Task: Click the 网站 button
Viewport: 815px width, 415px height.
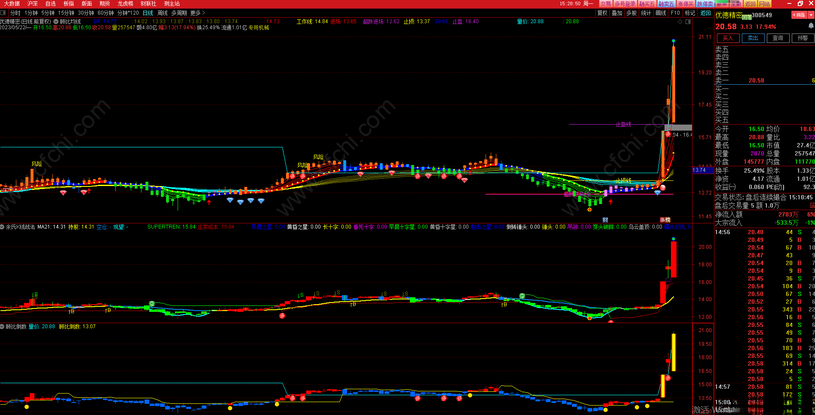Action: (x=765, y=4)
